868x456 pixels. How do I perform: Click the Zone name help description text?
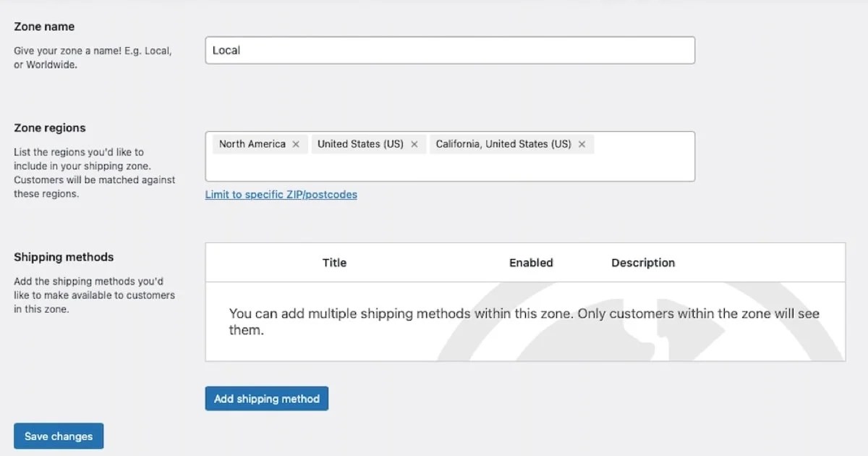click(x=93, y=58)
